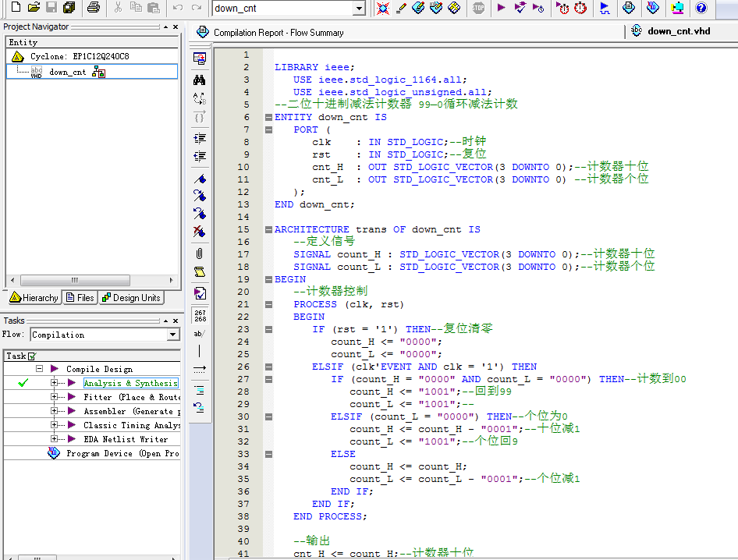Click the Help question mark icon
The height and width of the screenshot is (560, 738).
pyautogui.click(x=701, y=8)
